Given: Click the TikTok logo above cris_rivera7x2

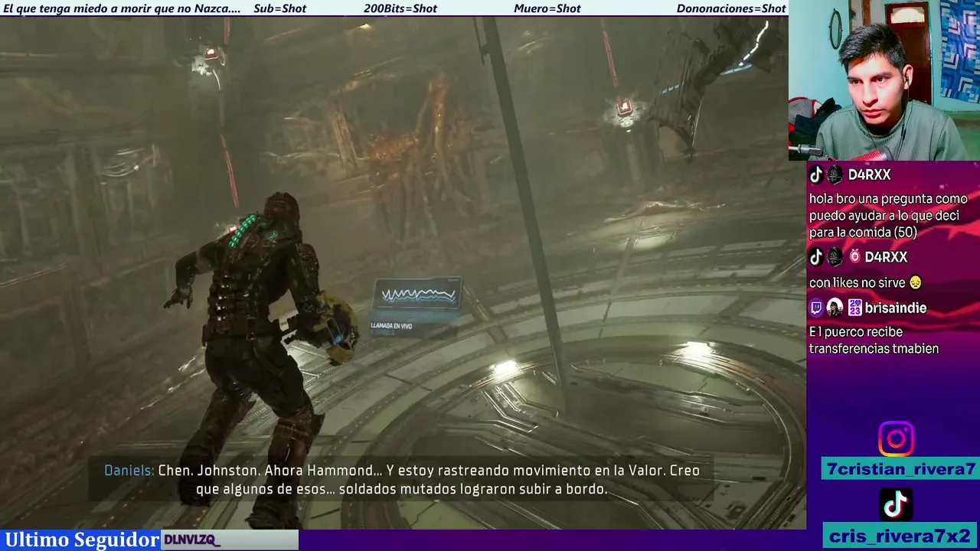Looking at the screenshot, I should (896, 504).
